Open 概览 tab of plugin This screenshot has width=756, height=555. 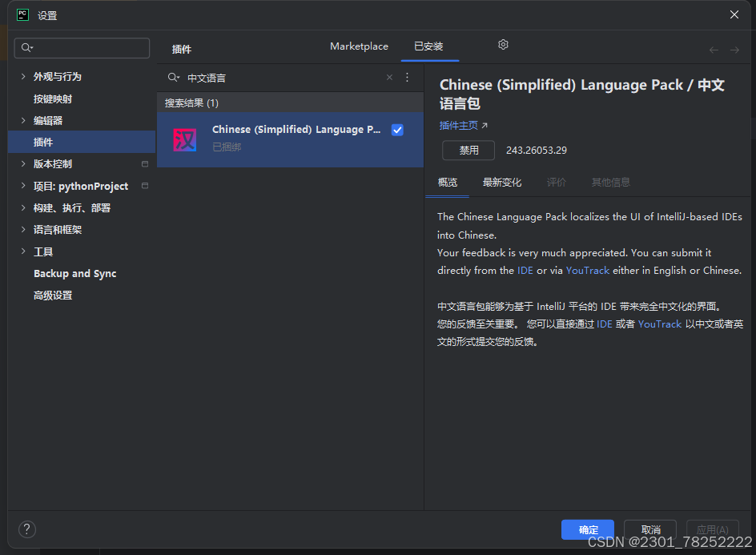click(448, 183)
